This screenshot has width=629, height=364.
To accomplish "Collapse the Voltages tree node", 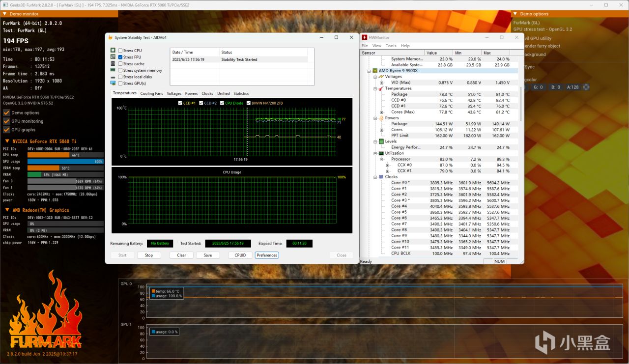I will point(375,77).
